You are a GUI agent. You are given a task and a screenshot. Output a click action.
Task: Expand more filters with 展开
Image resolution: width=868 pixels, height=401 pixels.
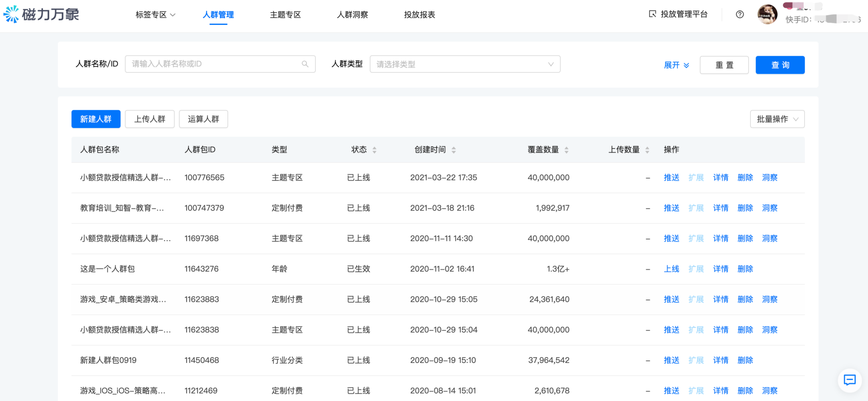(676, 65)
